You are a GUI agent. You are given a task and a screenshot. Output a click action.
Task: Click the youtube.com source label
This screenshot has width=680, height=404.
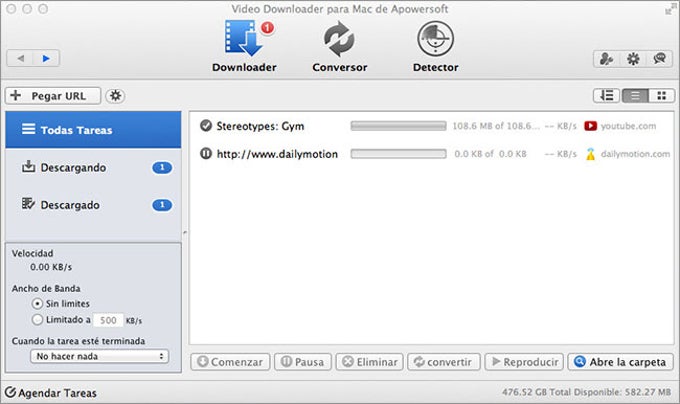coord(628,126)
